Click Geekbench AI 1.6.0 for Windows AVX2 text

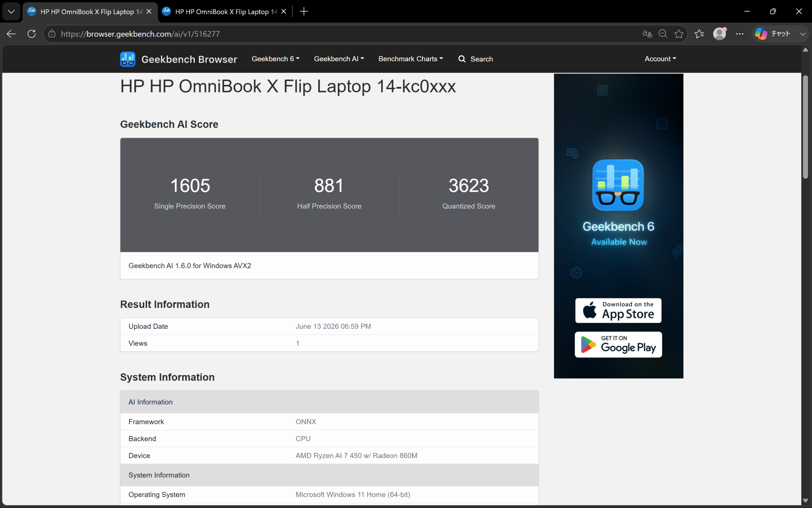(190, 265)
